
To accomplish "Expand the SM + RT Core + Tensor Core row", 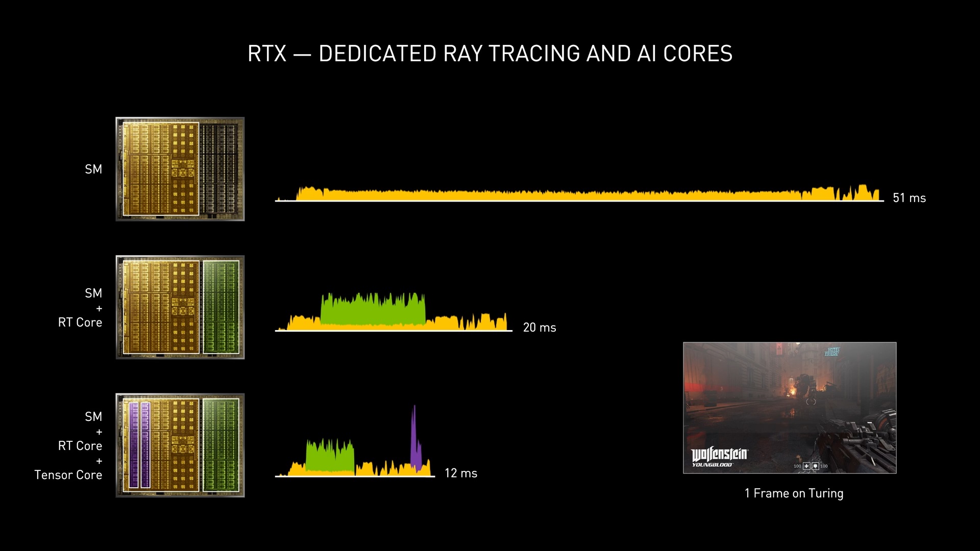I will tap(68, 446).
